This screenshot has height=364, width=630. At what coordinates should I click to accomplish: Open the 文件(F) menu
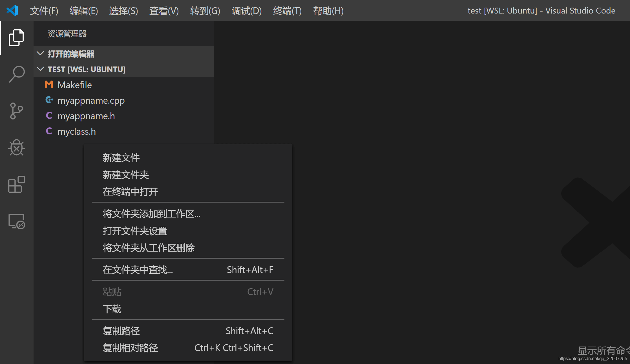[44, 11]
